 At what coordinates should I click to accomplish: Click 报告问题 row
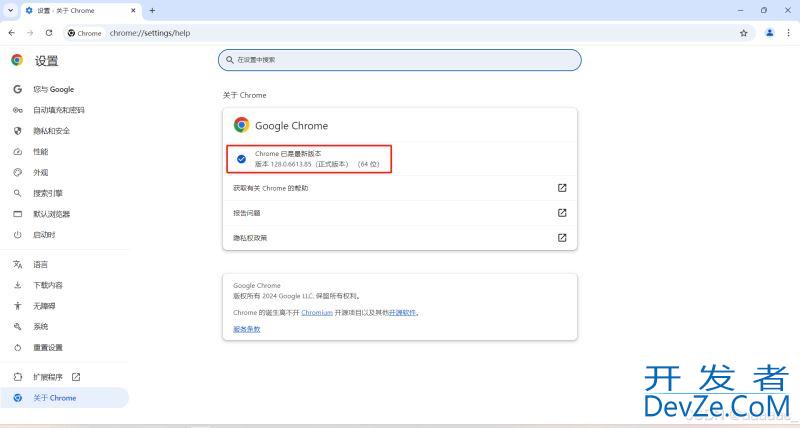pos(399,213)
